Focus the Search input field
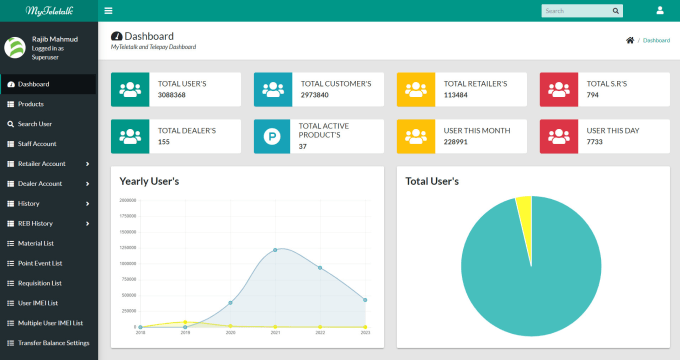The width and height of the screenshot is (680, 360). (x=576, y=11)
